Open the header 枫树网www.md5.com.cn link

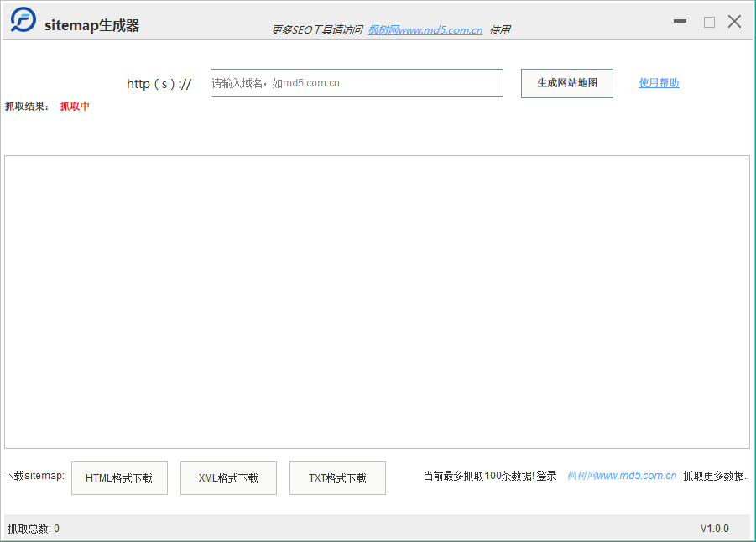coord(425,30)
